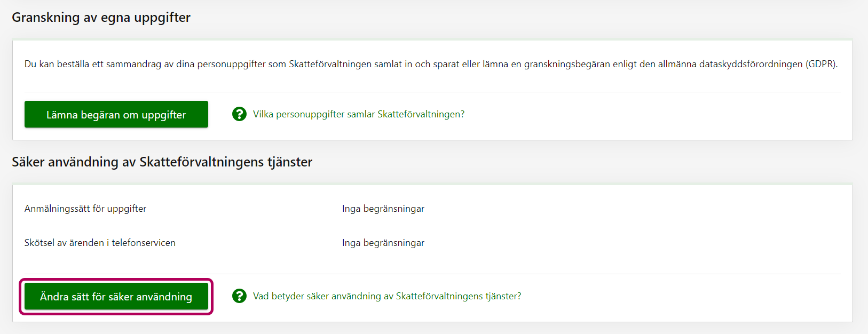Screen dimensions: 868x334
Task: Click 'Inga begränsningar' value for telefonservicen row
Action: click(383, 243)
